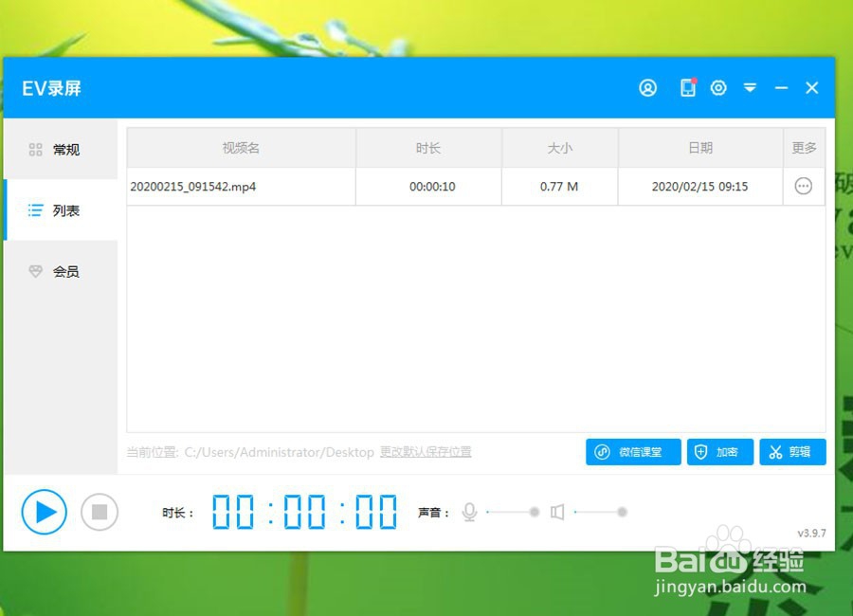853x616 pixels.
Task: Click the current save path C:/Users/Administrator/Desktop
Action: click(x=279, y=452)
